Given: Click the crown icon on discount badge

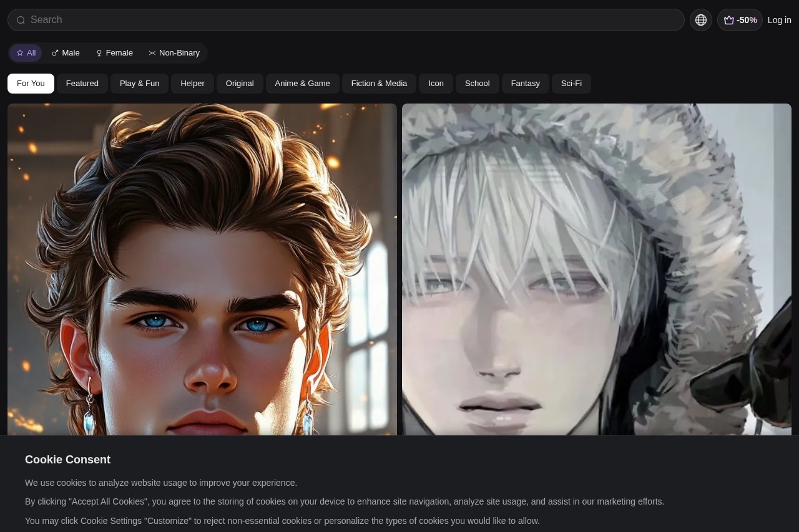Looking at the screenshot, I should tap(728, 20).
